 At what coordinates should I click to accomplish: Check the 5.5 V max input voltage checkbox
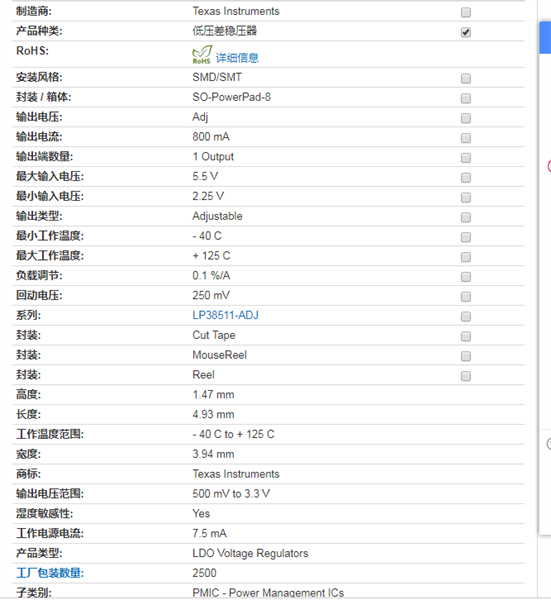[x=466, y=178]
